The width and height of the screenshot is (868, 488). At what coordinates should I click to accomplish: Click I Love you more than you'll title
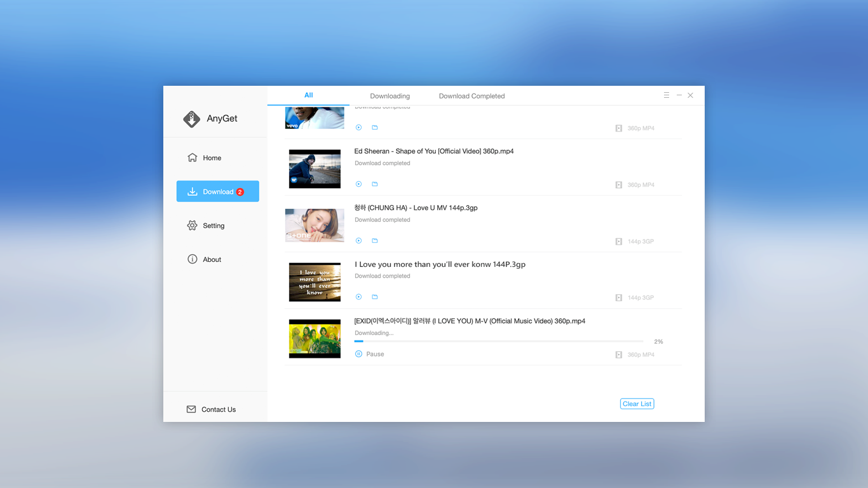[x=440, y=264]
